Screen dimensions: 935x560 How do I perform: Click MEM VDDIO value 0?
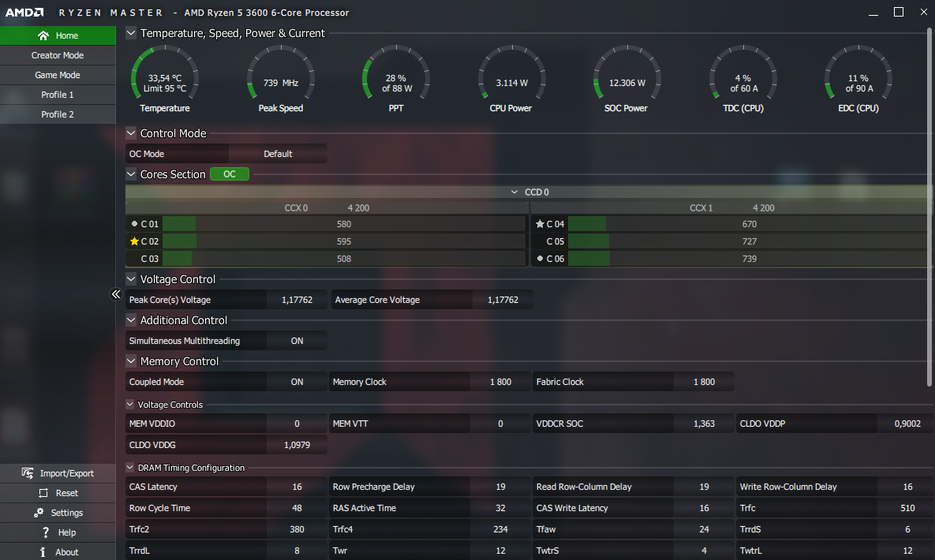click(297, 424)
